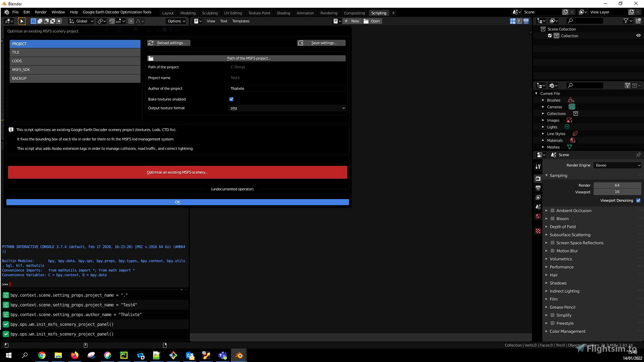
Task: Select the Output properties tab with printer icon
Action: [x=538, y=188]
